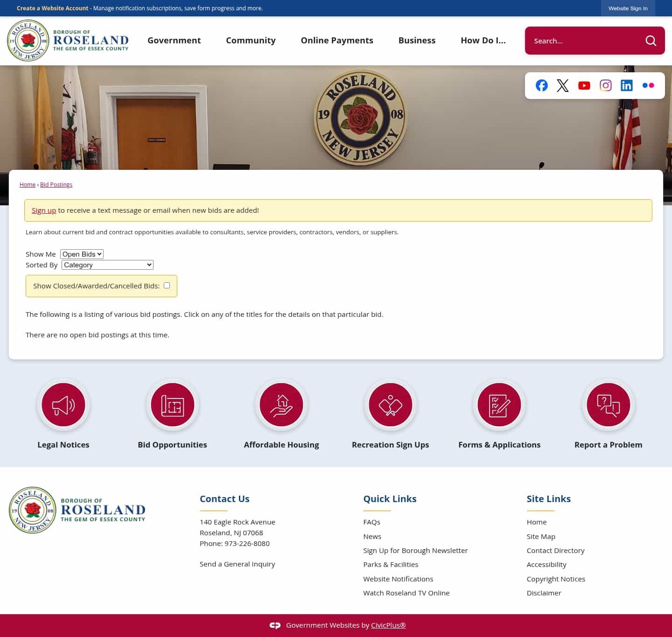Click Create a Website Account link
The height and width of the screenshot is (637, 672).
[x=52, y=8]
